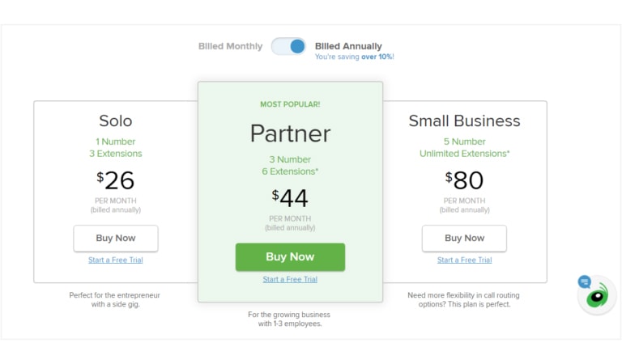Click Buy Now for Solo plan

(x=116, y=238)
